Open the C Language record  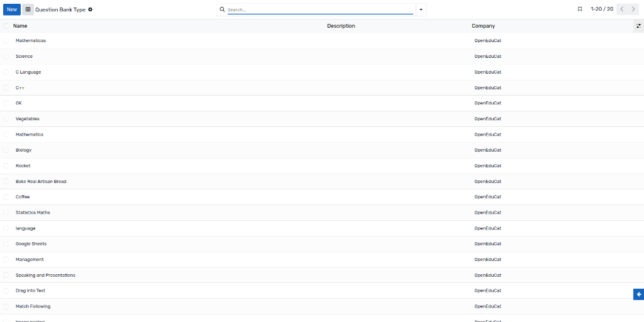pos(28,72)
